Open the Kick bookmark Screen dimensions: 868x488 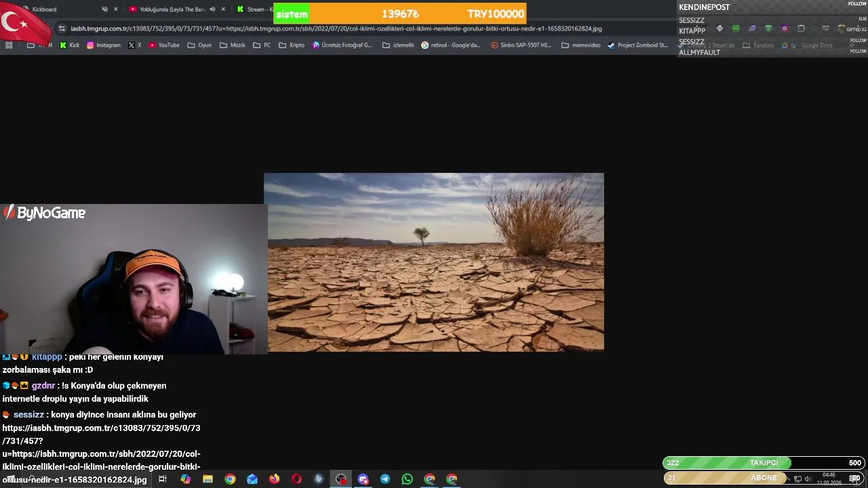(70, 45)
